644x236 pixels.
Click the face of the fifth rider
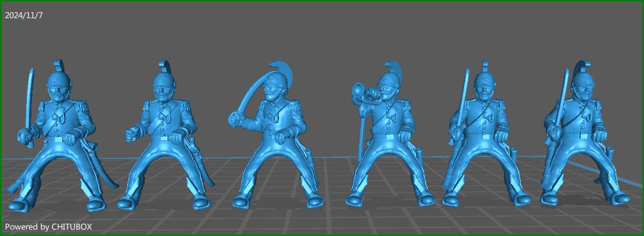point(483,90)
